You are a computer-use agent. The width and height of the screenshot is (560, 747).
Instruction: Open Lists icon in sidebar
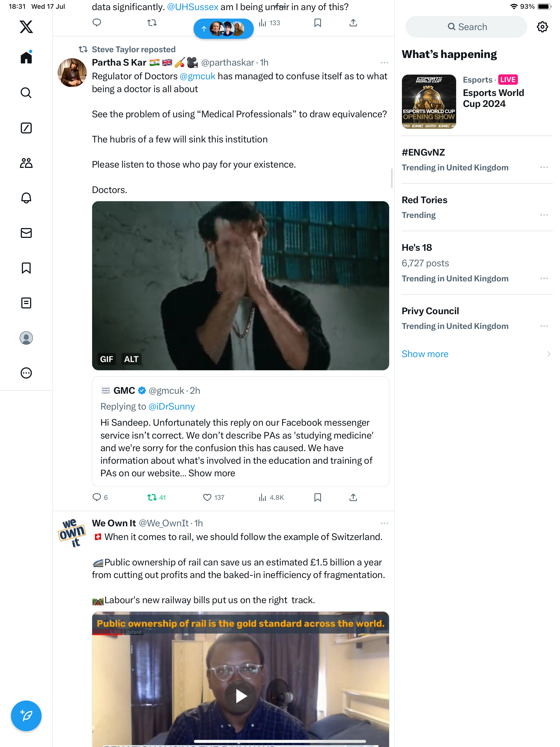pos(26,303)
